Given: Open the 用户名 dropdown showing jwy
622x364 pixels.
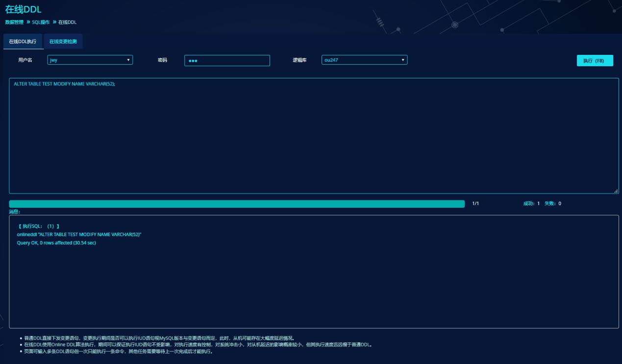Looking at the screenshot, I should 90,60.
